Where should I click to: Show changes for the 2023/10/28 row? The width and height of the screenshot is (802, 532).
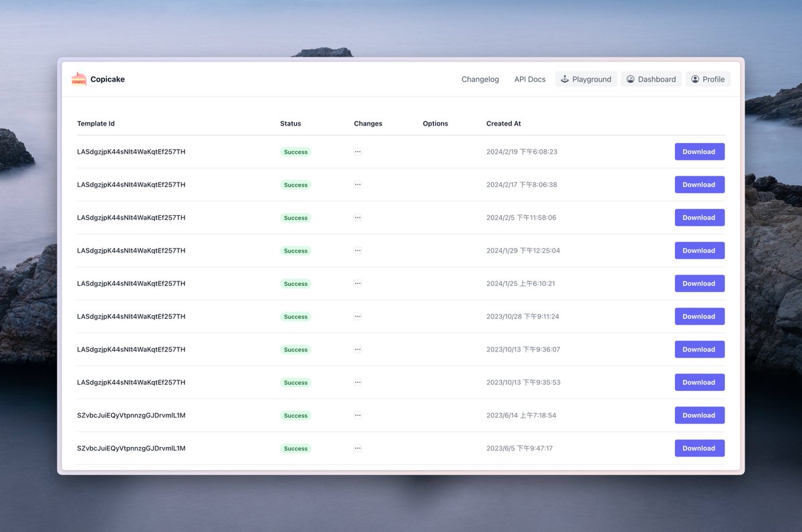[358, 316]
